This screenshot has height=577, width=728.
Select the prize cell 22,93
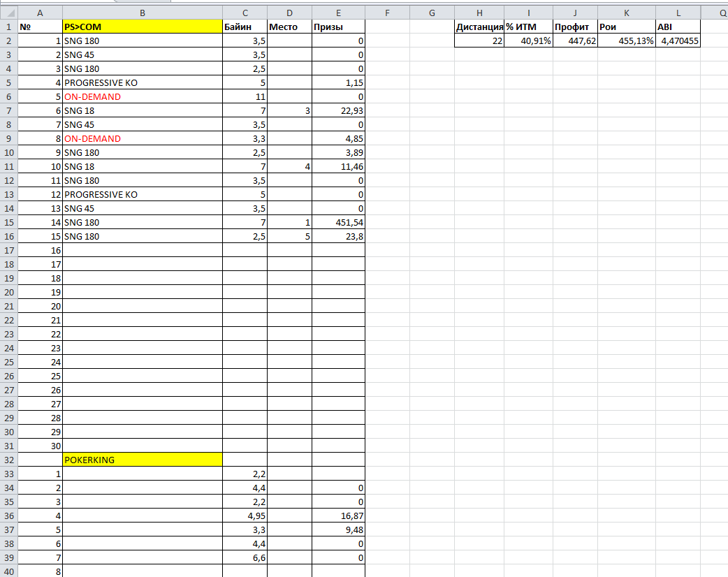tap(338, 110)
